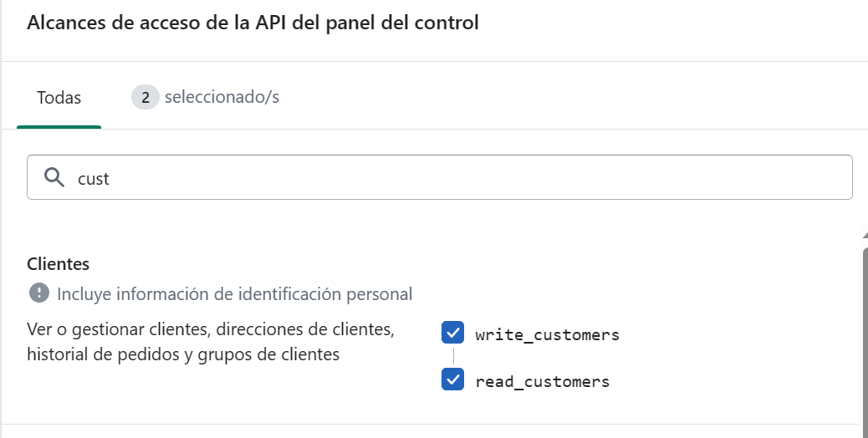Click the selected count badge showing 2
Image resolution: width=868 pixels, height=438 pixels.
(x=145, y=97)
